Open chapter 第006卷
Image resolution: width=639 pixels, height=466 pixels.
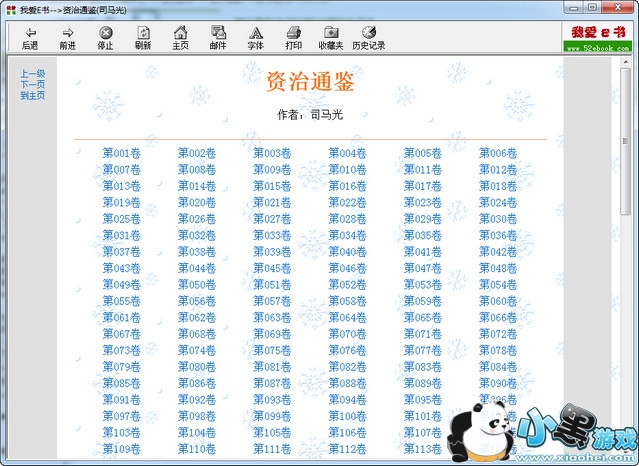[x=498, y=153]
